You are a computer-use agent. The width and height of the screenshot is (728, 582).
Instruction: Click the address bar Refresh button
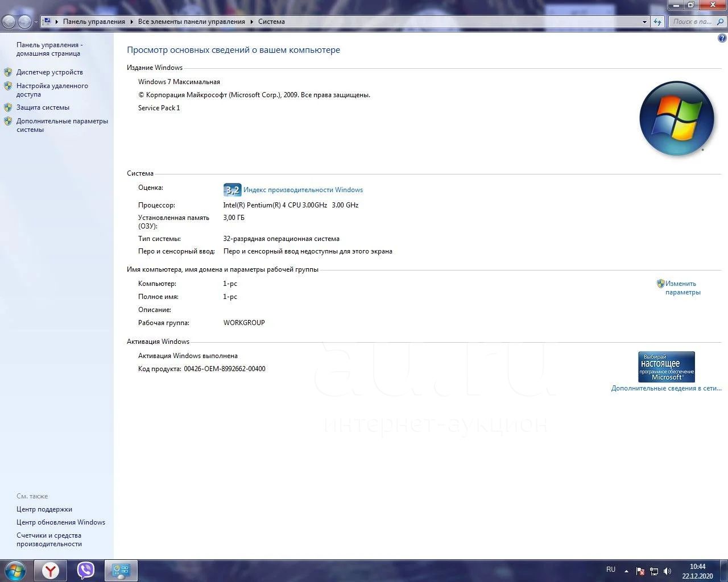pos(657,22)
